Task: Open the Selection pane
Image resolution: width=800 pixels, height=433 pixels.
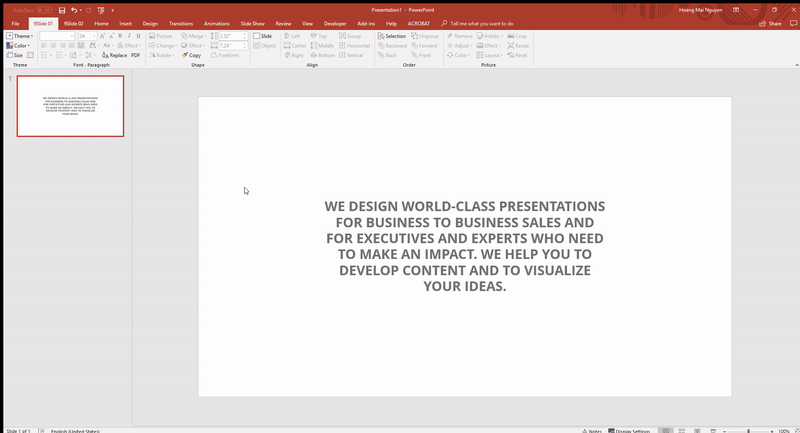Action: coord(392,36)
